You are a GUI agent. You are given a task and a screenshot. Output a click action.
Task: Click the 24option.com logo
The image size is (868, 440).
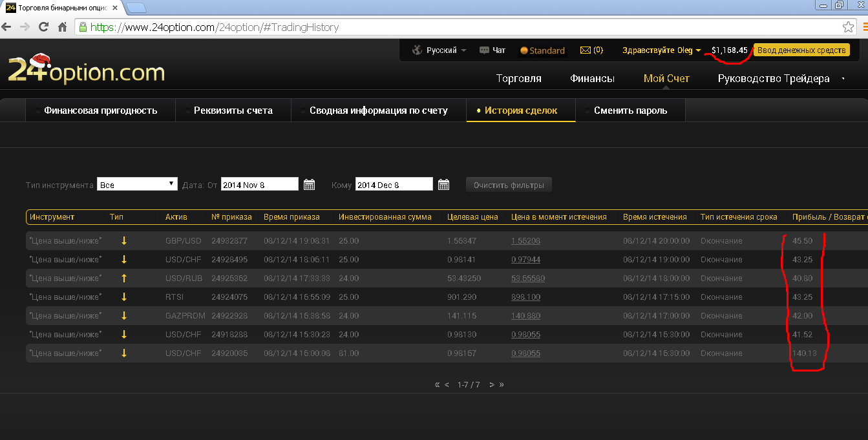click(x=85, y=70)
